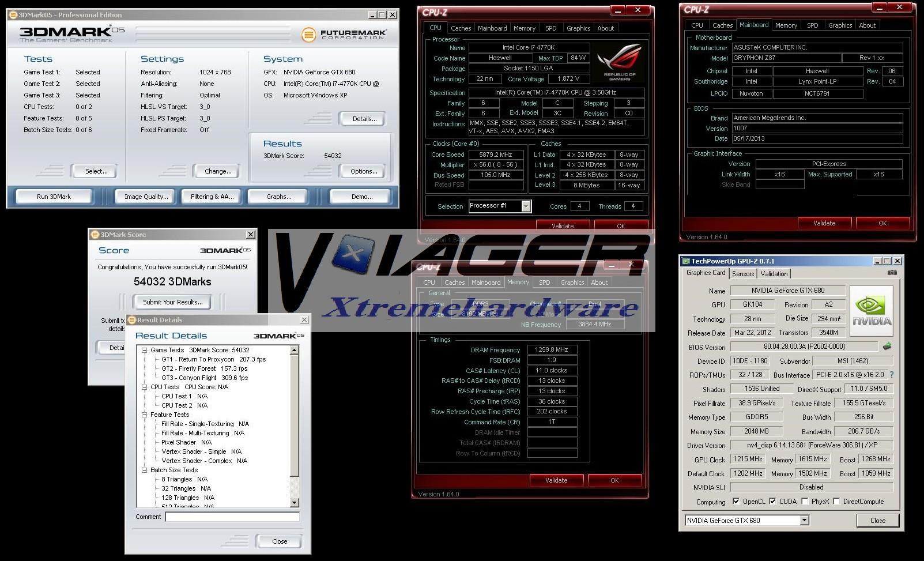This screenshot has width=924, height=561.
Task: Toggle the CUDA checkbox
Action: tap(772, 501)
